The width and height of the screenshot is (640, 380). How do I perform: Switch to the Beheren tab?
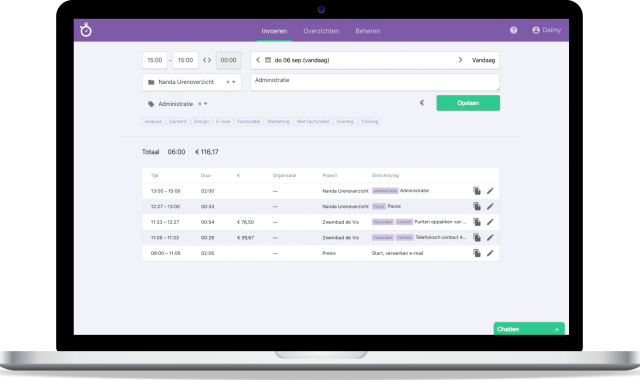click(368, 31)
